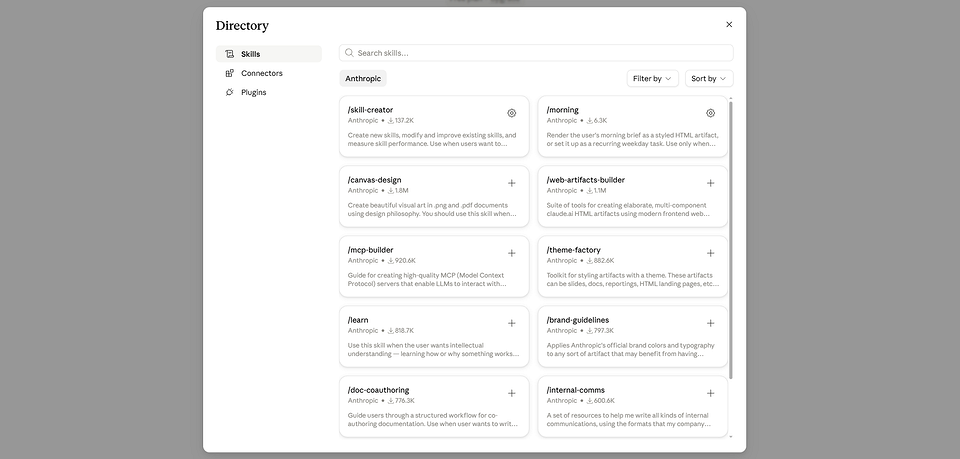Image resolution: width=960 pixels, height=459 pixels.
Task: Switch to the Skills section
Action: coord(269,54)
